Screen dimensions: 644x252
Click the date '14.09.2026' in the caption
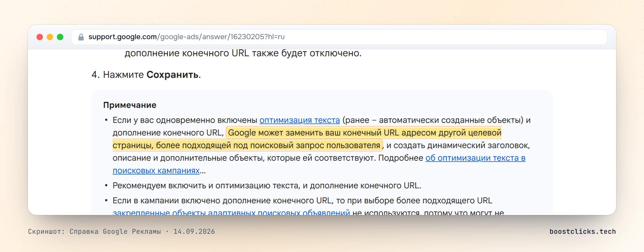point(194,231)
